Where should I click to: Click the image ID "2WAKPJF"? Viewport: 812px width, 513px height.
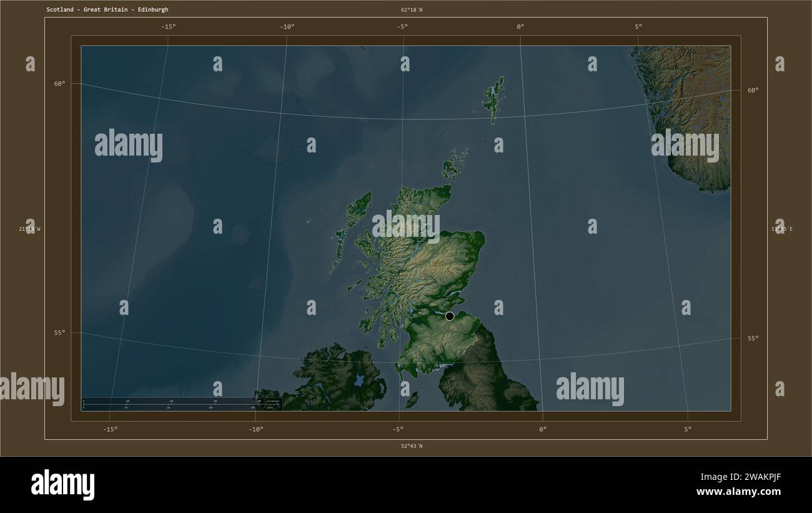(x=756, y=477)
